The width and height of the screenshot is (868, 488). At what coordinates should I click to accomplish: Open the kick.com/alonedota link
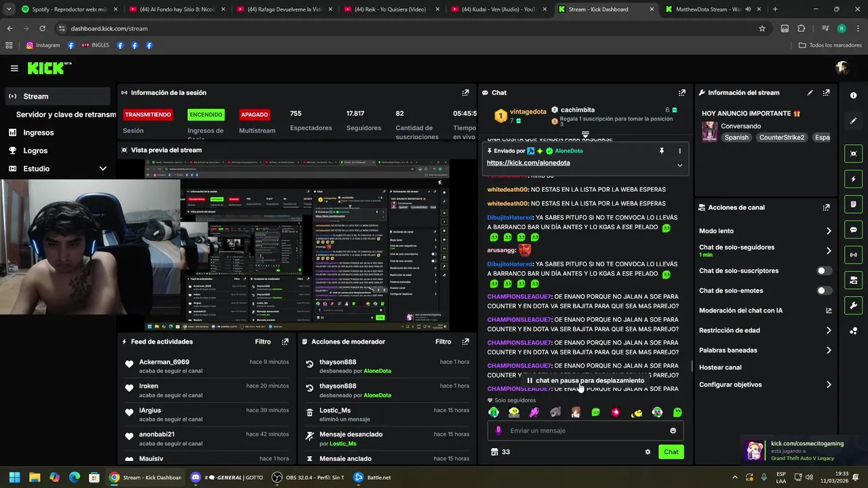[528, 163]
